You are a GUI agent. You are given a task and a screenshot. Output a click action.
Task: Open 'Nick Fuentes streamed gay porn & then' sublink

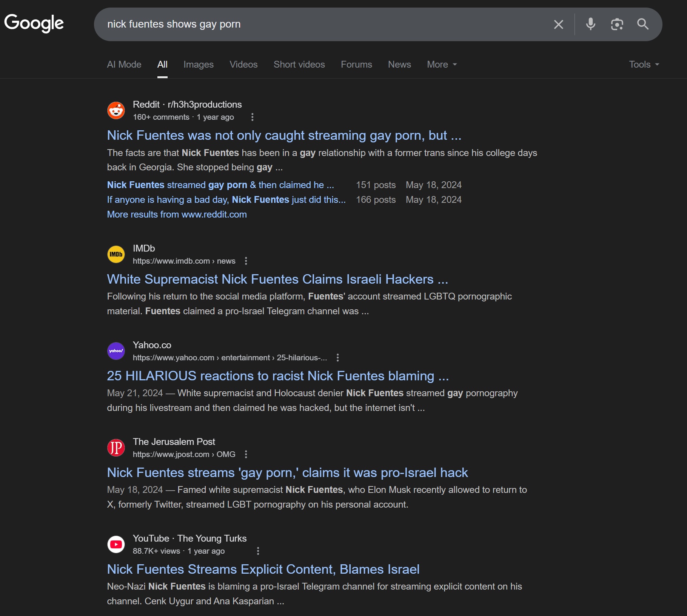click(x=220, y=185)
